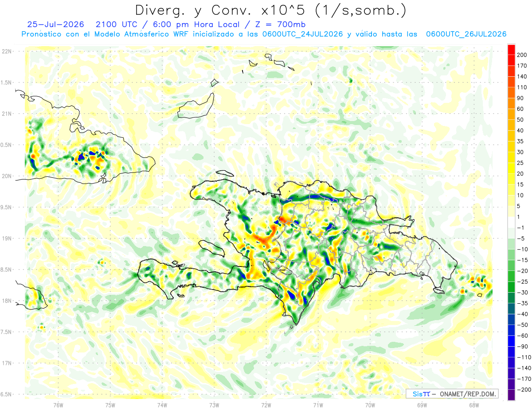Click the "-10" colorbar label
This screenshot has height=411, width=532.
522,249
